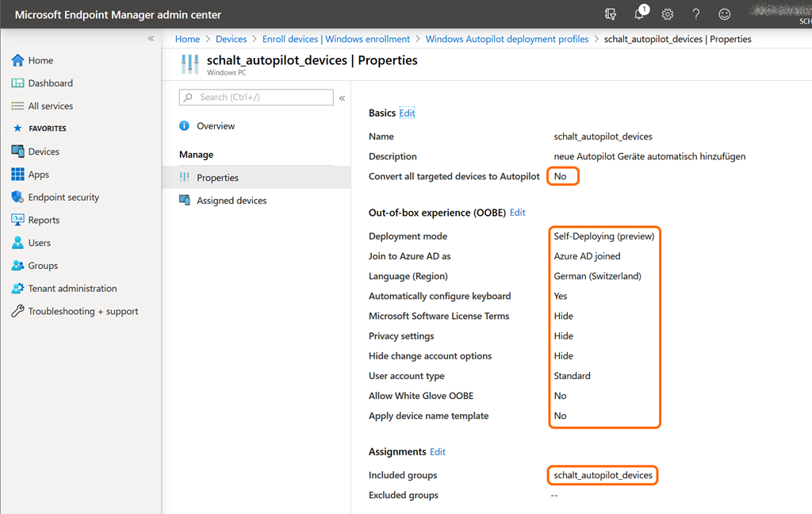This screenshot has width=812, height=514.
Task: Open Assigned devices in Manage menu
Action: coord(231,201)
